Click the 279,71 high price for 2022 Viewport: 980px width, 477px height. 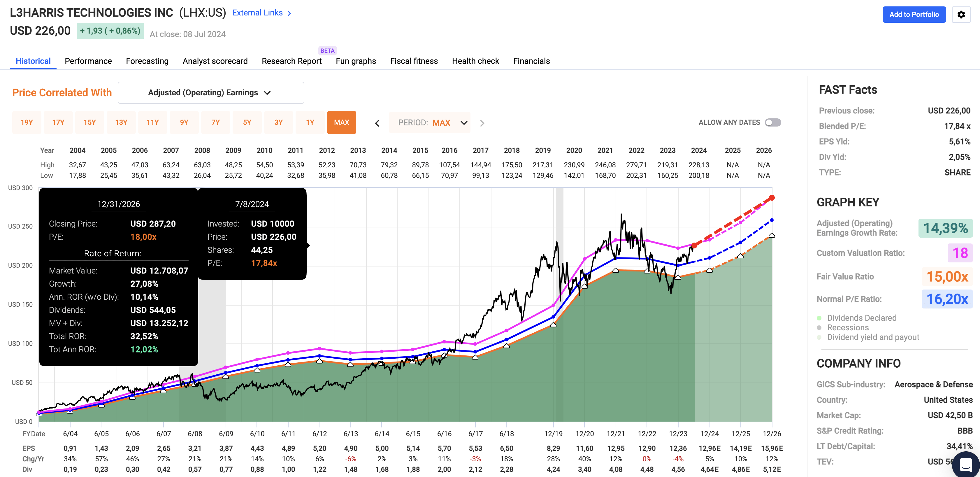click(x=636, y=165)
